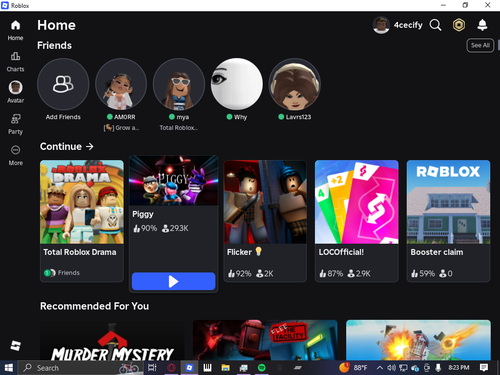This screenshot has width=500, height=375.
Task: Open the LOCOfficial! game thumbnail
Action: click(x=357, y=202)
